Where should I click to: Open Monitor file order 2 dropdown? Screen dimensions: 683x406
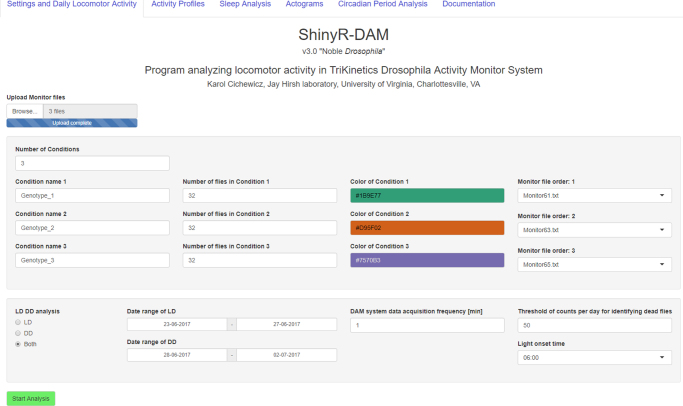[x=595, y=230]
